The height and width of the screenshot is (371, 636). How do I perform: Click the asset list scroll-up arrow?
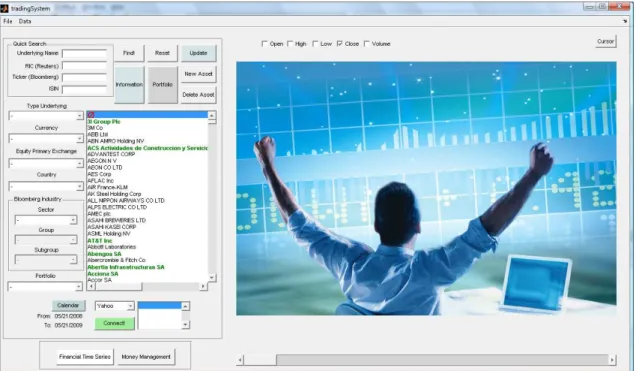(x=212, y=116)
